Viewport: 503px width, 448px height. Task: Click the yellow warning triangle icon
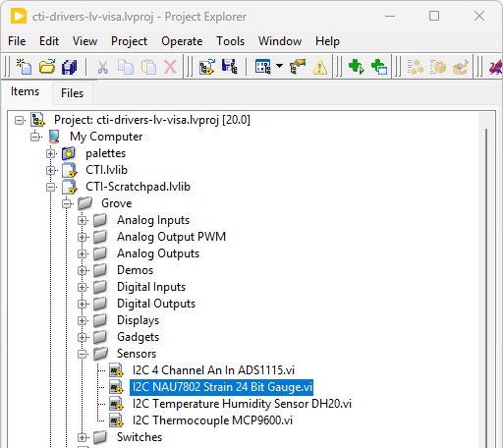[x=320, y=68]
